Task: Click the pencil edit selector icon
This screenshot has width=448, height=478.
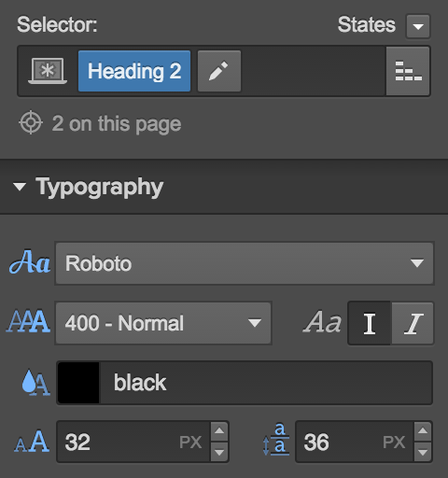Action: pos(219,71)
